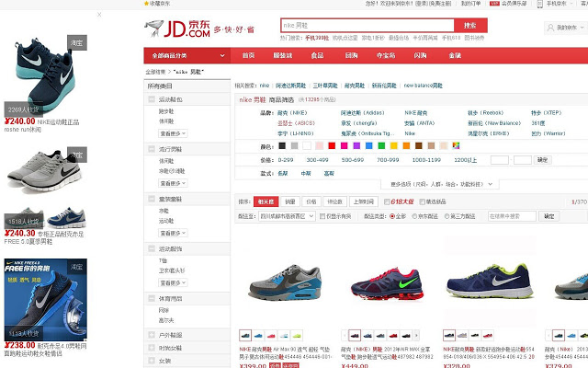Select green variant icon under Air Max 90 shoe
The width and height of the screenshot is (588, 368).
click(296, 335)
